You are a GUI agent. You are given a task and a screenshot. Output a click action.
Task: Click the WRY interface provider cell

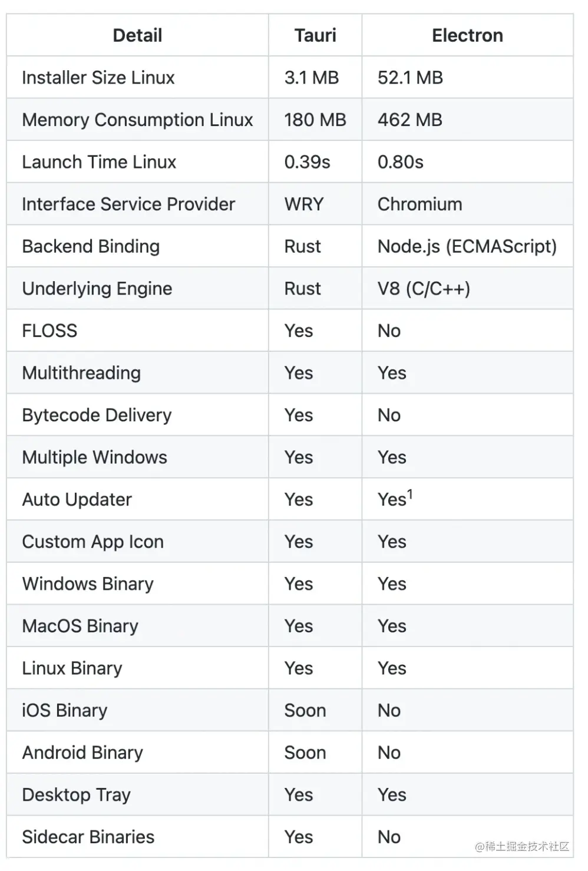pos(304,204)
